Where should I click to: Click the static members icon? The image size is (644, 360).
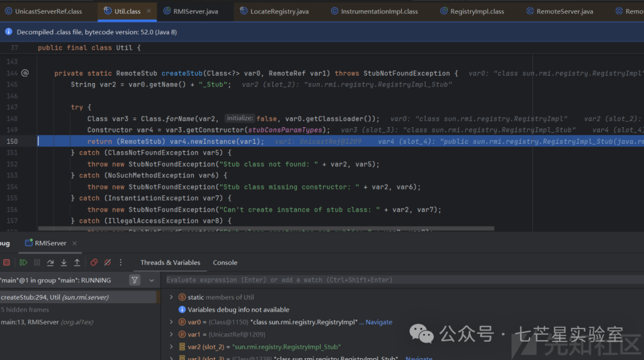(x=182, y=297)
